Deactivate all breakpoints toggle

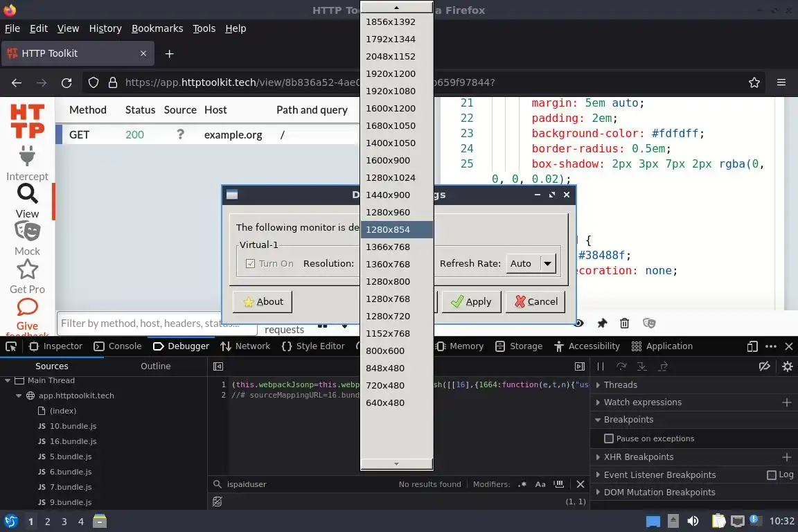765,366
